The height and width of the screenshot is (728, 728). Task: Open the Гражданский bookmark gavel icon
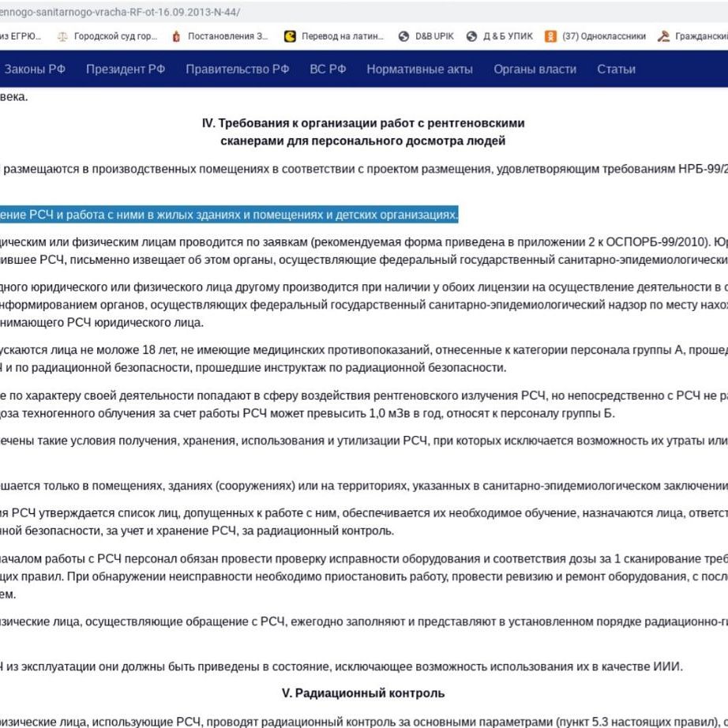click(x=663, y=36)
